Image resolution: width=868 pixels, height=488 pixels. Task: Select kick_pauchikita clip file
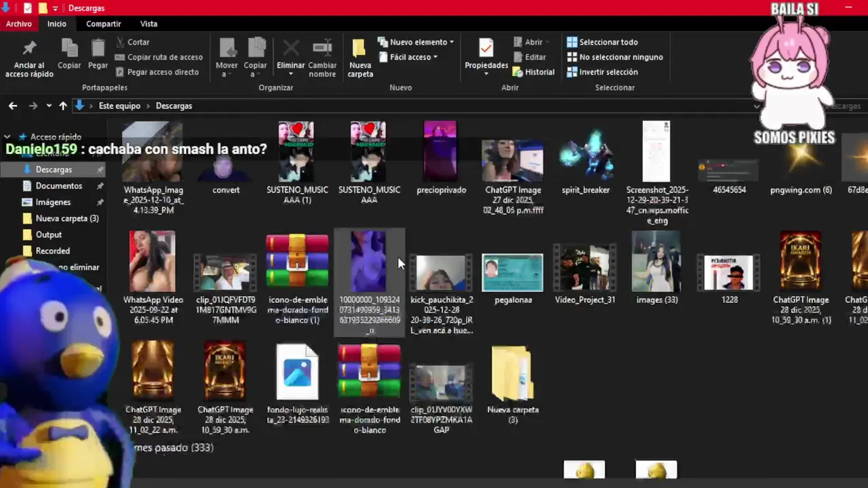pyautogui.click(x=441, y=295)
